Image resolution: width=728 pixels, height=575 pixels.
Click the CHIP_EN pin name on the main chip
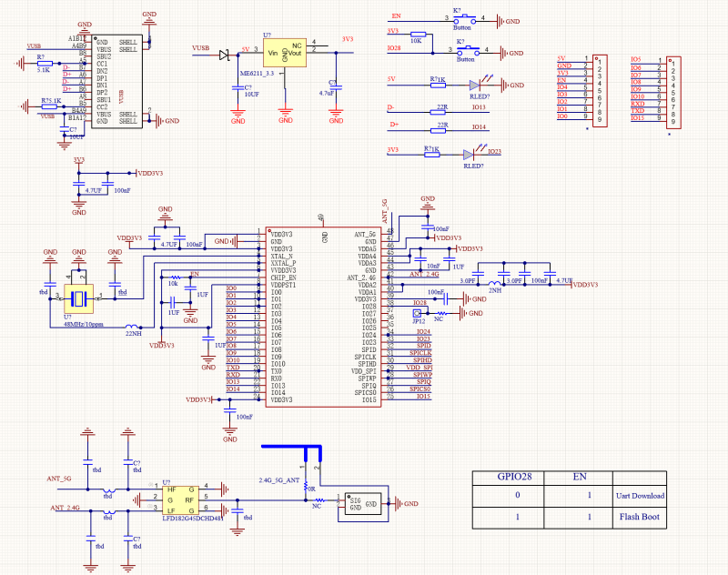click(284, 277)
